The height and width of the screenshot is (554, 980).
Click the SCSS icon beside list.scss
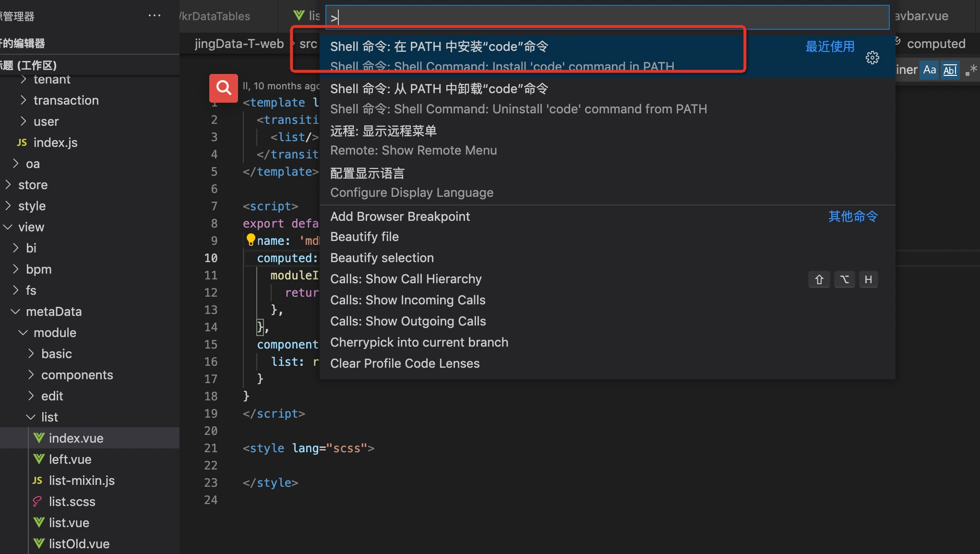(x=37, y=501)
